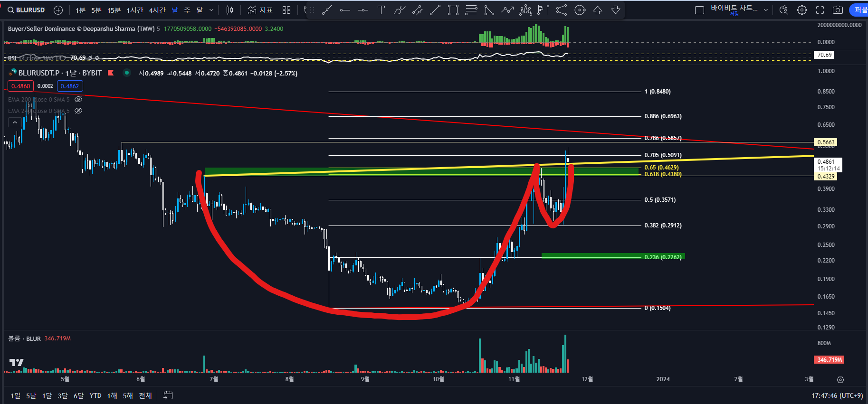Screen dimensions: 868x404
Task: Select the curve connector tool
Action: pyautogui.click(x=562, y=10)
